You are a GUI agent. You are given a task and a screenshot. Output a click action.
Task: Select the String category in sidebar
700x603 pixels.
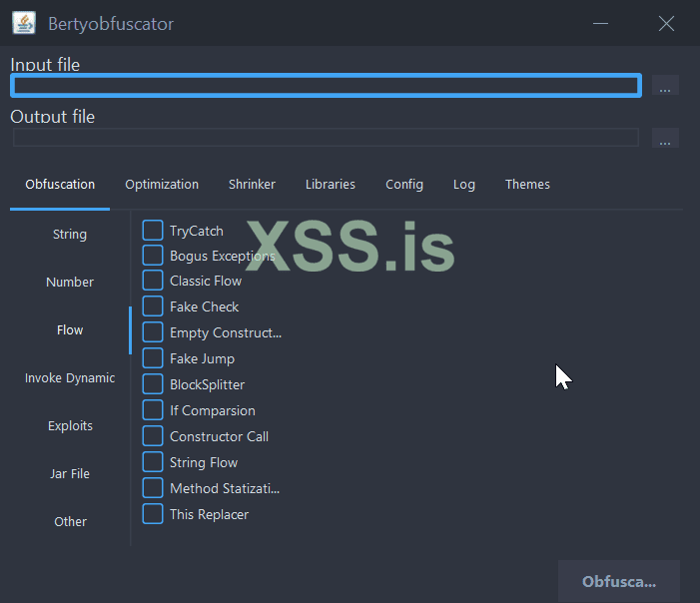click(x=70, y=235)
